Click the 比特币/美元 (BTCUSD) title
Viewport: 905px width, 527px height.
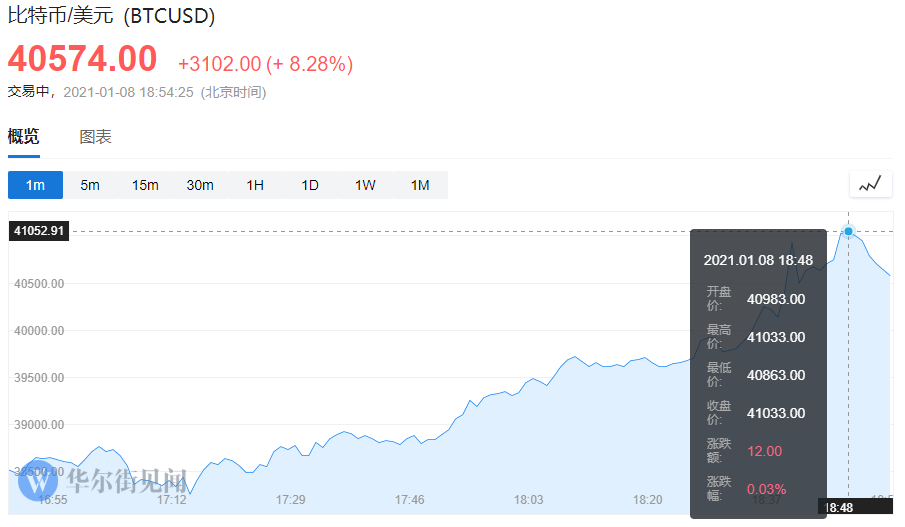pyautogui.click(x=112, y=16)
